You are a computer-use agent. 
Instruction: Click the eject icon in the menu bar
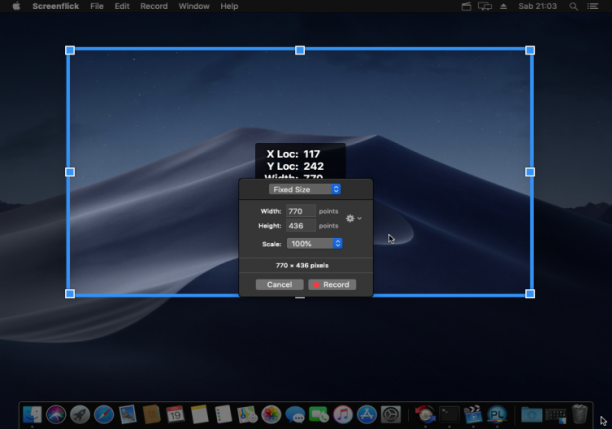503,6
